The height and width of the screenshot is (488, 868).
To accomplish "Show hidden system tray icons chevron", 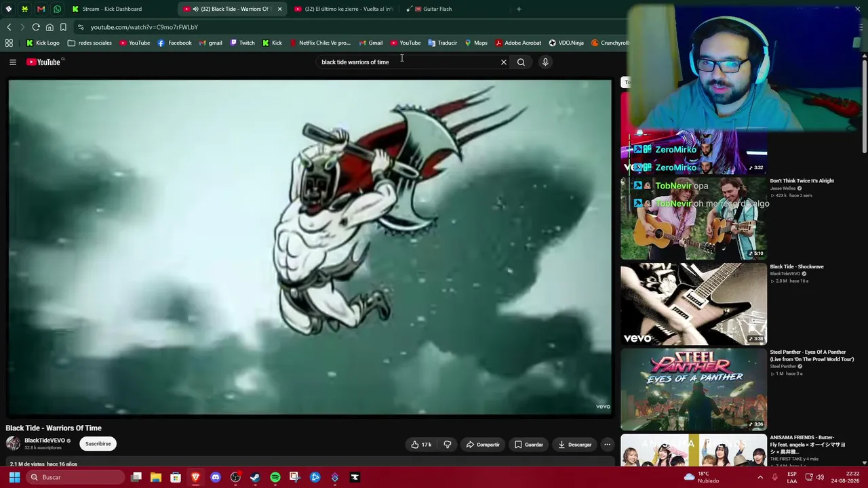I will point(759,477).
